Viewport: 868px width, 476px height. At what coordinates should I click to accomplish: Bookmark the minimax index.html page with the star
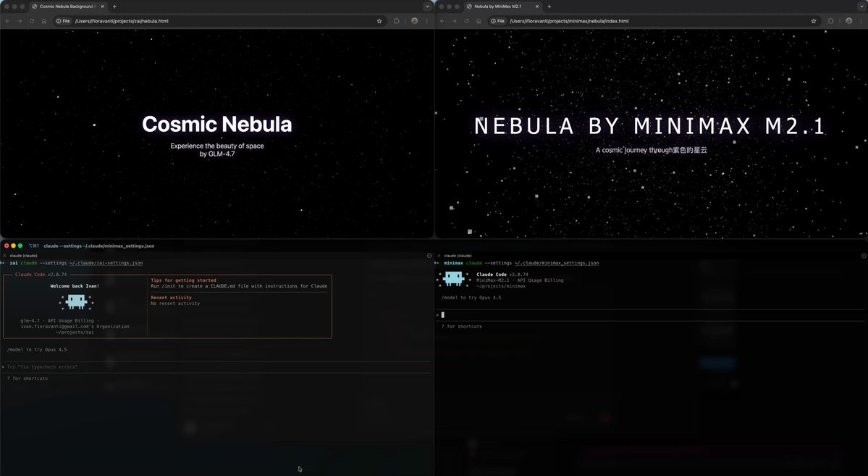point(814,21)
